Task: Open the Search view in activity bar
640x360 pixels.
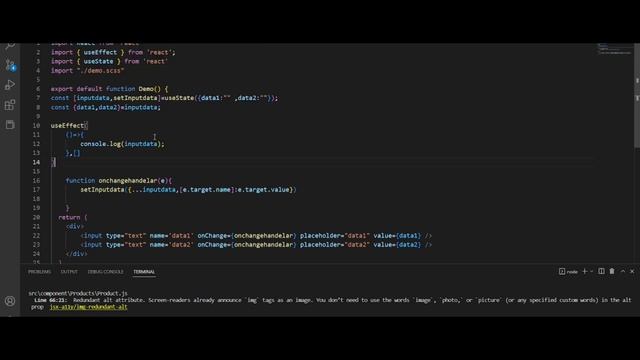Action: point(10,46)
